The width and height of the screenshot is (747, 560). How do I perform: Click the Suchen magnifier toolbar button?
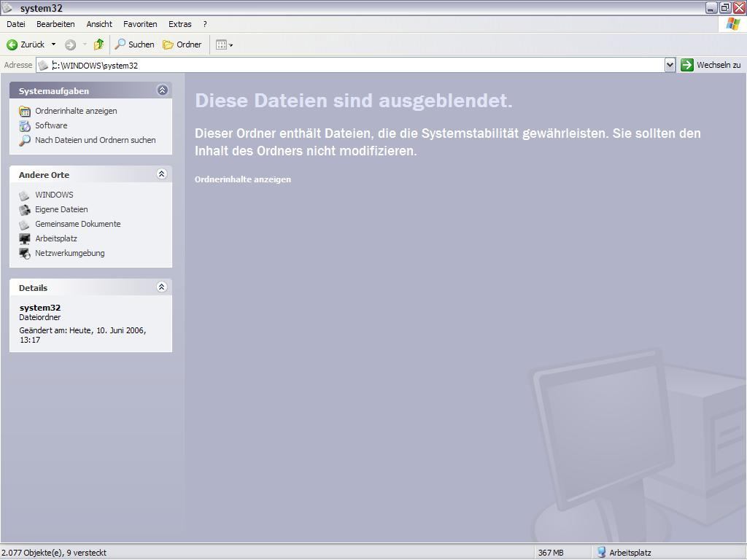[x=135, y=44]
